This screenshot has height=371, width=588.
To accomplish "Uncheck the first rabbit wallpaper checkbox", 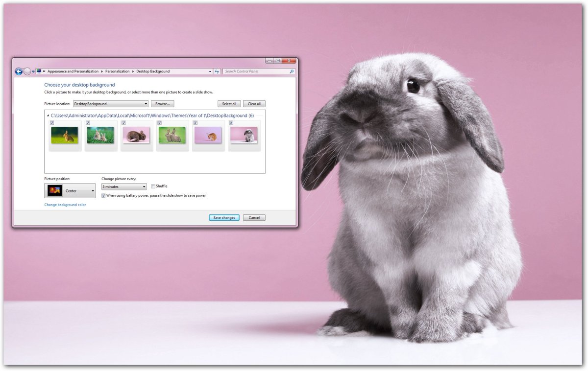I will pos(52,123).
